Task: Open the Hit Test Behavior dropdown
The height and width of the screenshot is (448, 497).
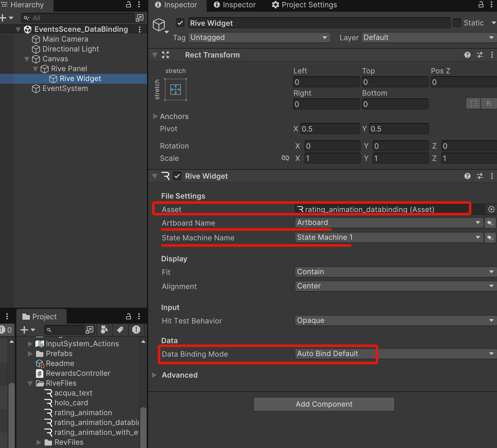Action: [396, 321]
